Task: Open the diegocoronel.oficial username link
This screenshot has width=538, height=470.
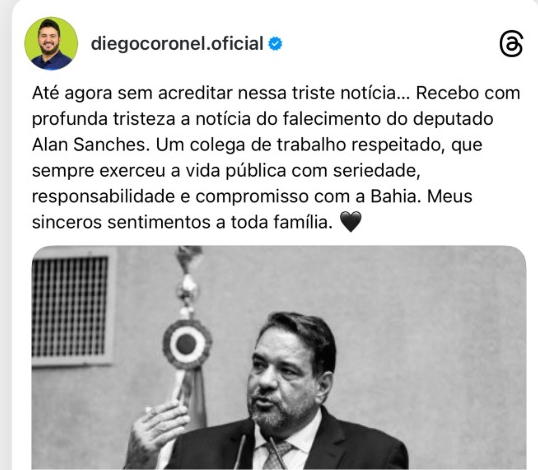Action: click(177, 44)
